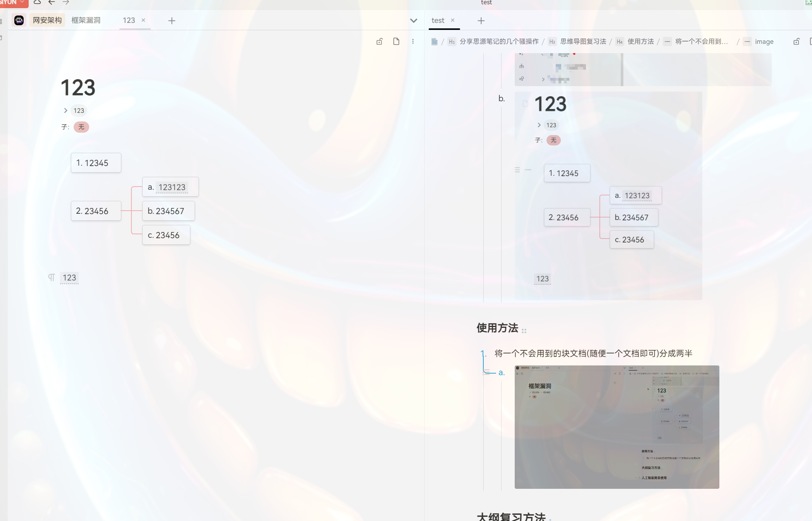812x521 pixels.
Task: Toggle read-only lock in left editor
Action: coord(379,42)
